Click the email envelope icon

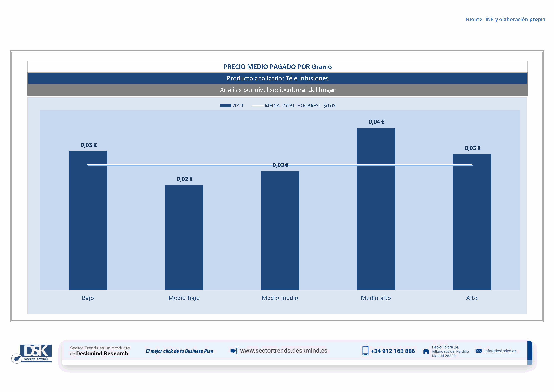pyautogui.click(x=478, y=351)
